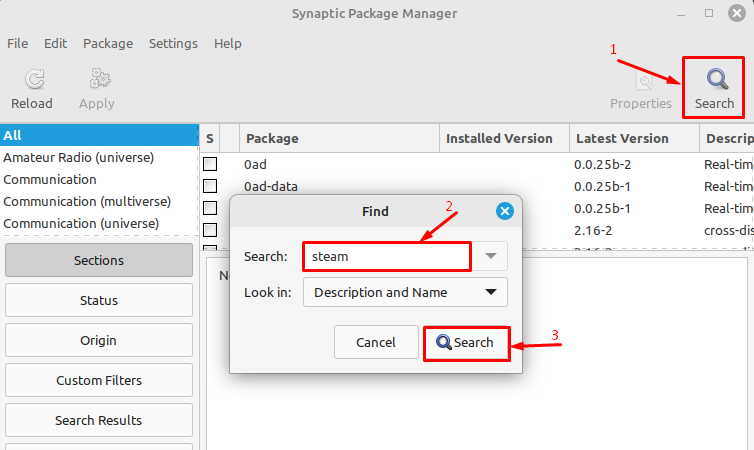Click the Apply gears icon

(x=97, y=80)
